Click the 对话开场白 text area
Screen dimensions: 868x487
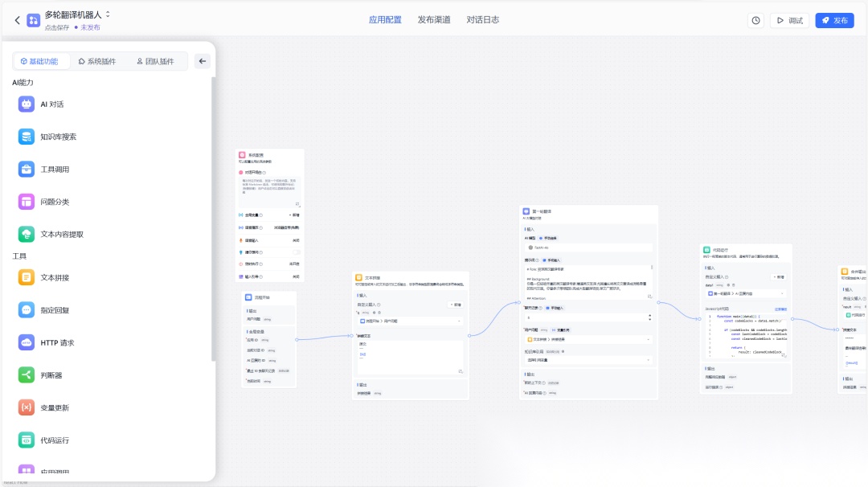click(x=269, y=193)
